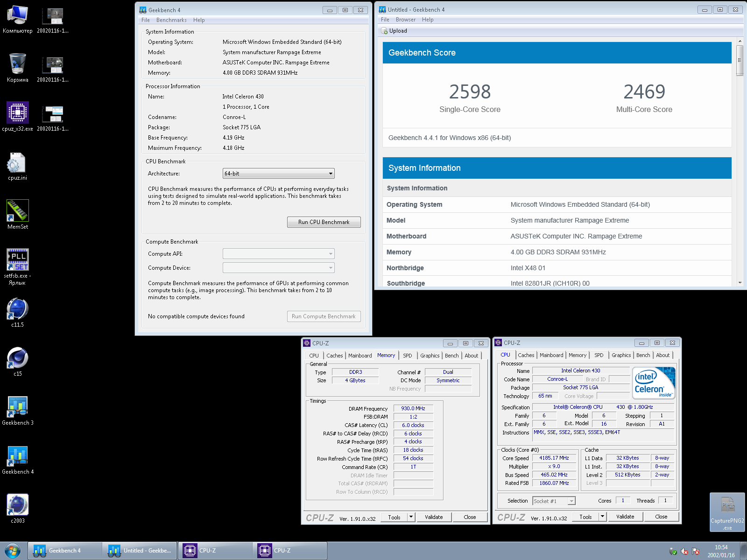Open the Windows Start button
This screenshot has height=560, width=747.
[x=13, y=551]
